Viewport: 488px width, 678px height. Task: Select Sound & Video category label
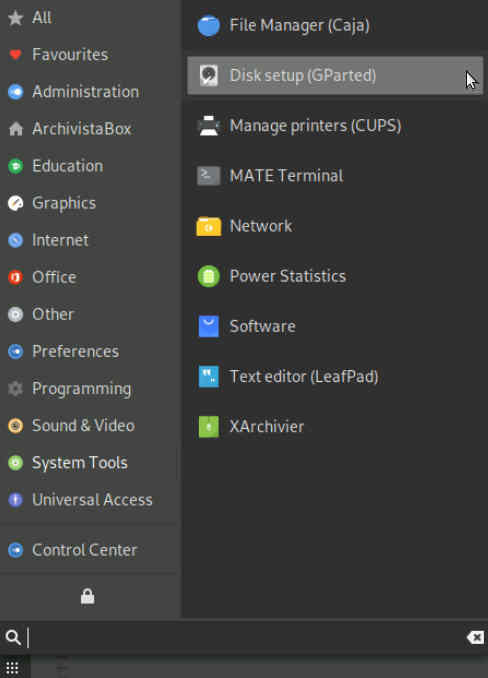click(83, 426)
